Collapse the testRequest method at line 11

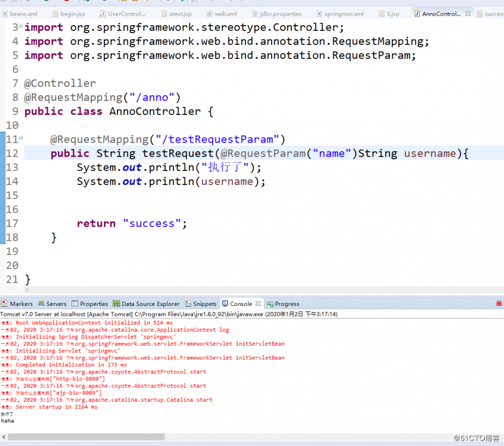[21, 138]
